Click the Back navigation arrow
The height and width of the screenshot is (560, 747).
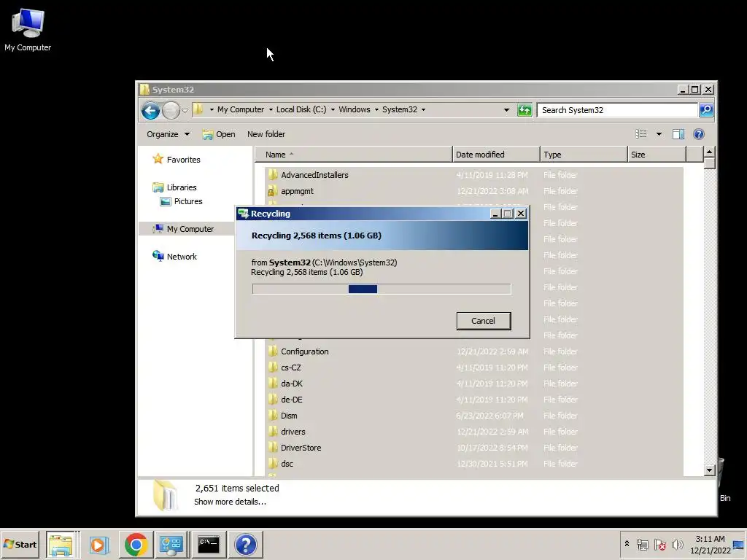(150, 111)
